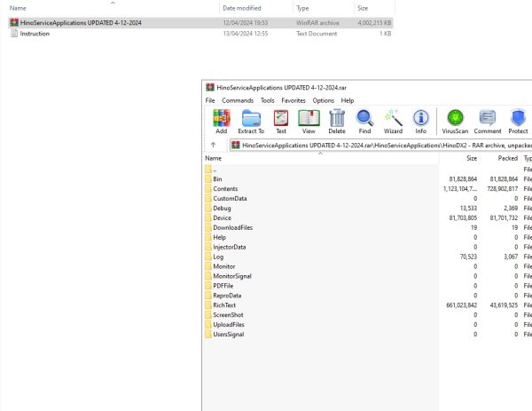Viewport: 532px width, 411px height.
Task: Select the RichText folder name
Action: click(x=224, y=305)
